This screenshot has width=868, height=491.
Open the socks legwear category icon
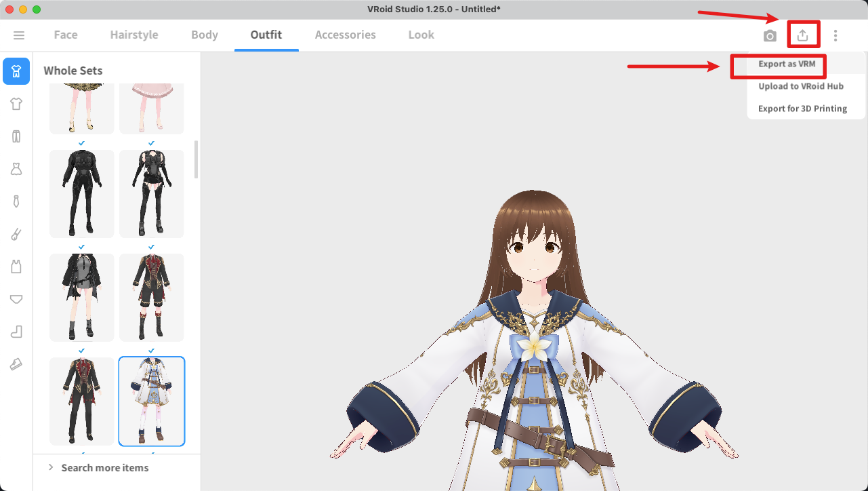click(16, 332)
